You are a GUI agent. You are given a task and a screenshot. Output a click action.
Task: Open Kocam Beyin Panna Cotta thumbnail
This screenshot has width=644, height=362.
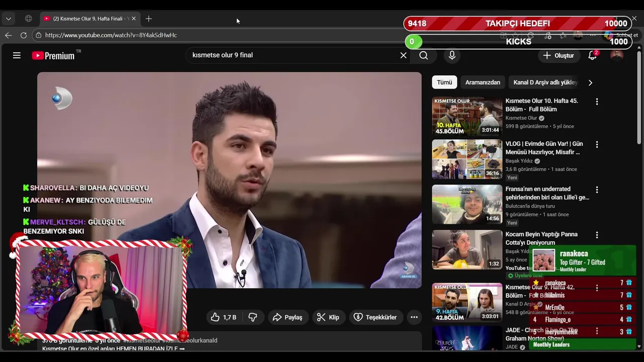467,250
